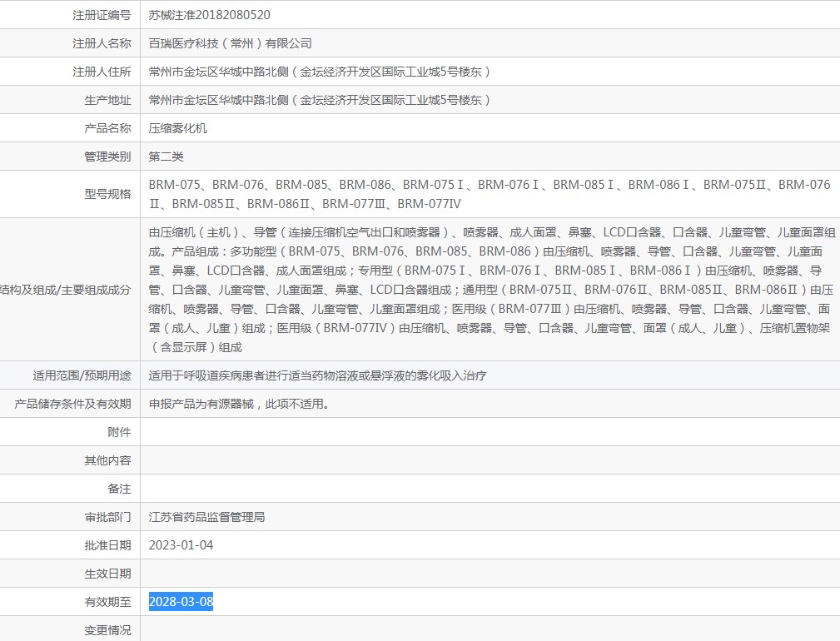
Task: Click the 注册人住所 label
Action: 102,72
